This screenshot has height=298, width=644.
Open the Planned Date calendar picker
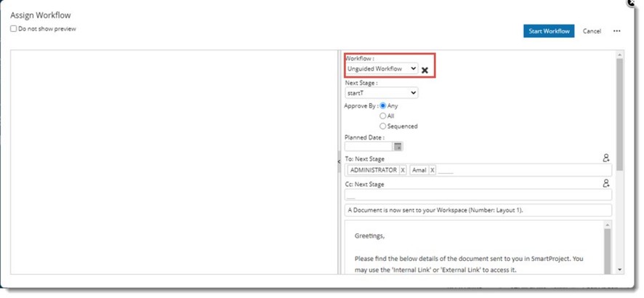398,147
